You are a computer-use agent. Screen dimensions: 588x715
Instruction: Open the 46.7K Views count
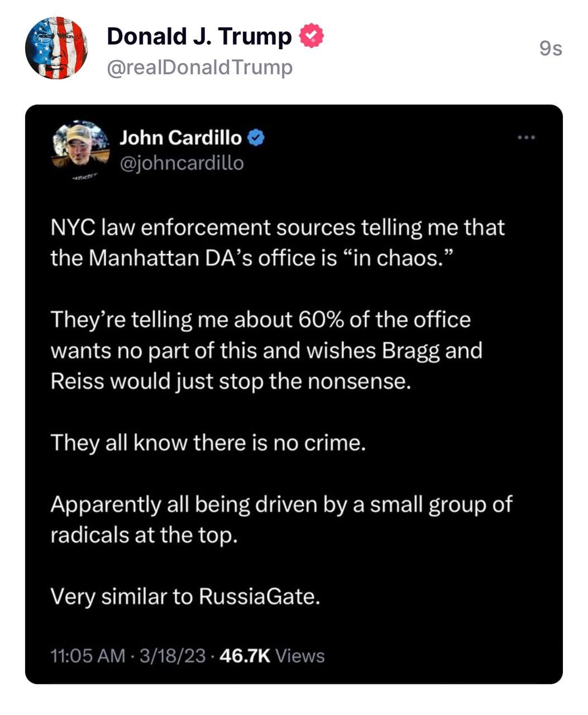(272, 656)
